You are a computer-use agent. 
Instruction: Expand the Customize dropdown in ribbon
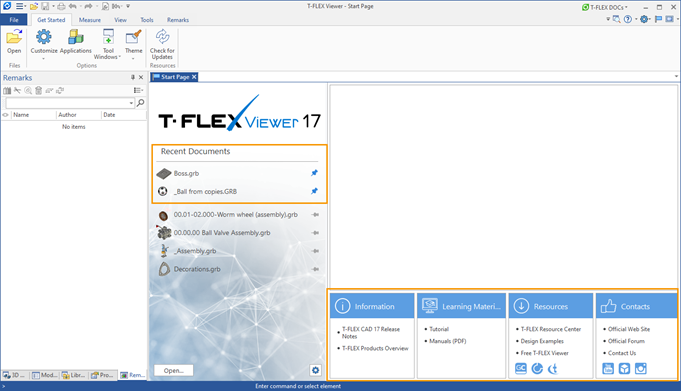click(x=43, y=58)
